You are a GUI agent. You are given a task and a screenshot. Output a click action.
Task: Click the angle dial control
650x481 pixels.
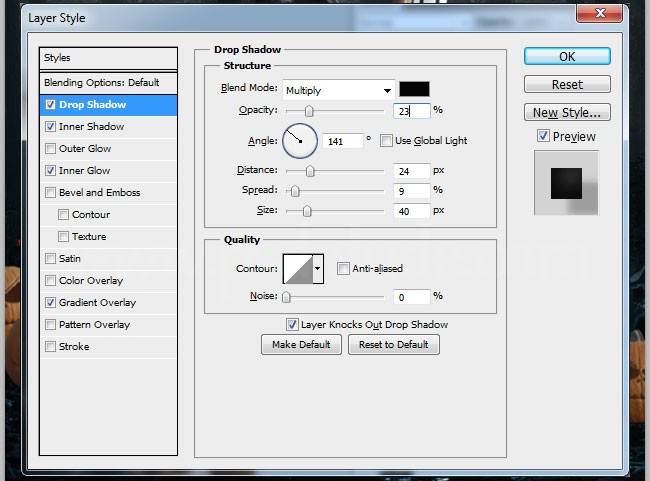299,141
